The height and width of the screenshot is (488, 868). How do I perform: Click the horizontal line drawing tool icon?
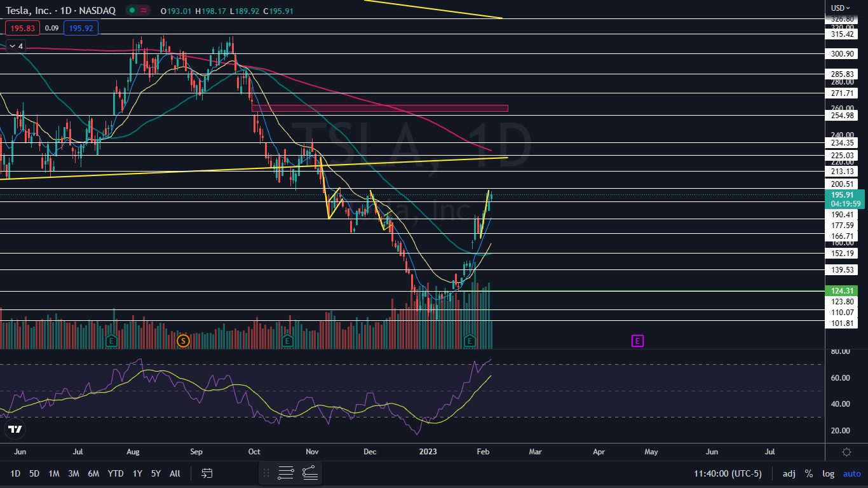click(286, 473)
